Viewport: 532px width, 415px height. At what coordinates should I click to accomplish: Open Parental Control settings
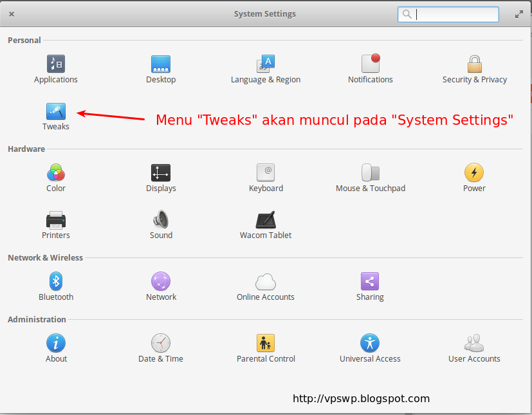pyautogui.click(x=266, y=349)
